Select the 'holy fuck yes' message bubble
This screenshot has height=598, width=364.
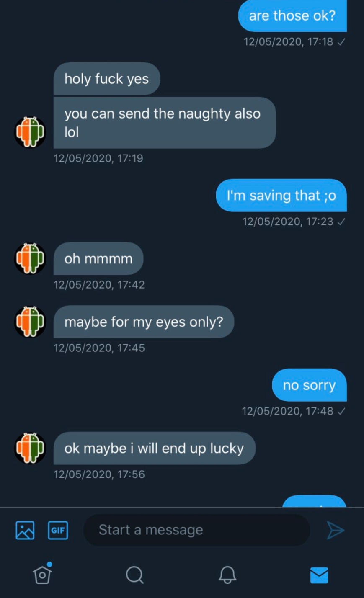coord(106,79)
